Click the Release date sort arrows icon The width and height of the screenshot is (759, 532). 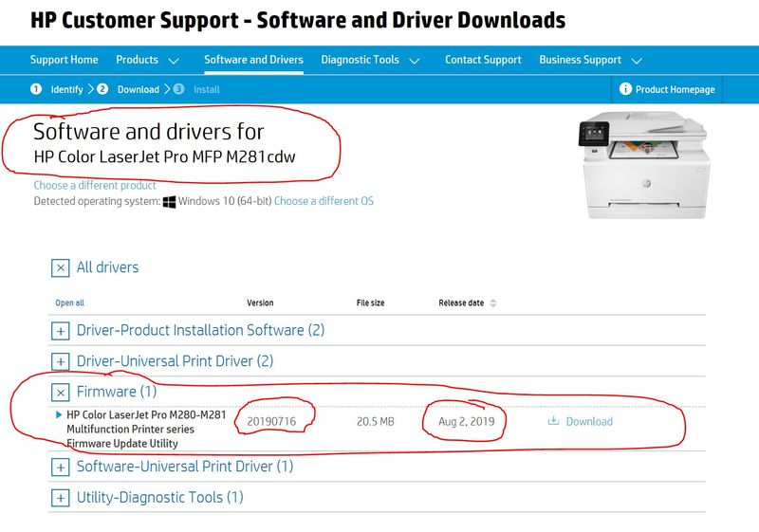pos(492,303)
